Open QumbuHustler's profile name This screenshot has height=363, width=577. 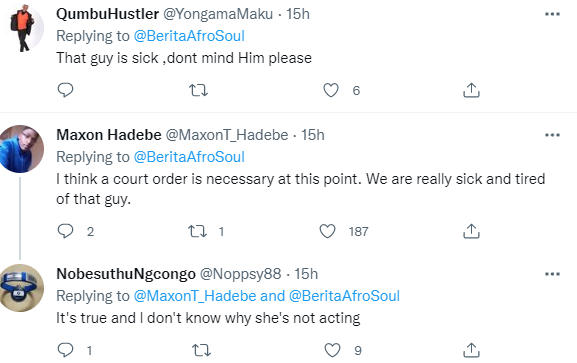coord(107,14)
